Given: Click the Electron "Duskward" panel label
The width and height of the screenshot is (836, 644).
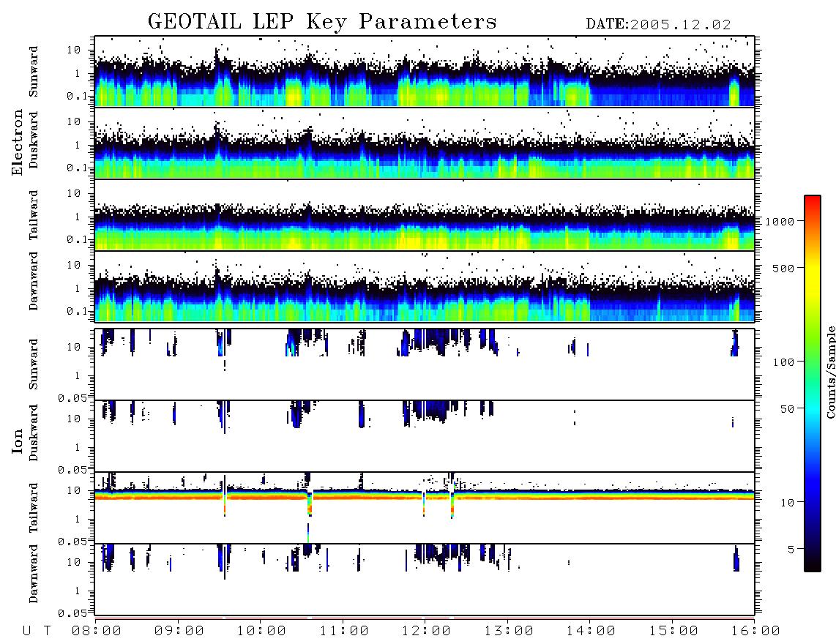Looking at the screenshot, I should (x=33, y=140).
